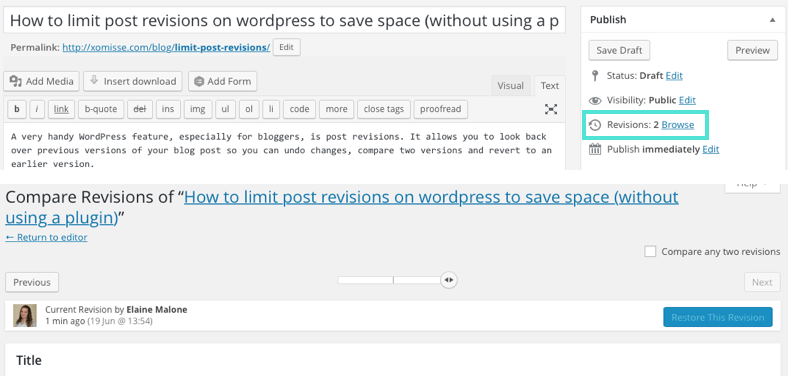Edit the post Status
The width and height of the screenshot is (788, 376).
[674, 76]
